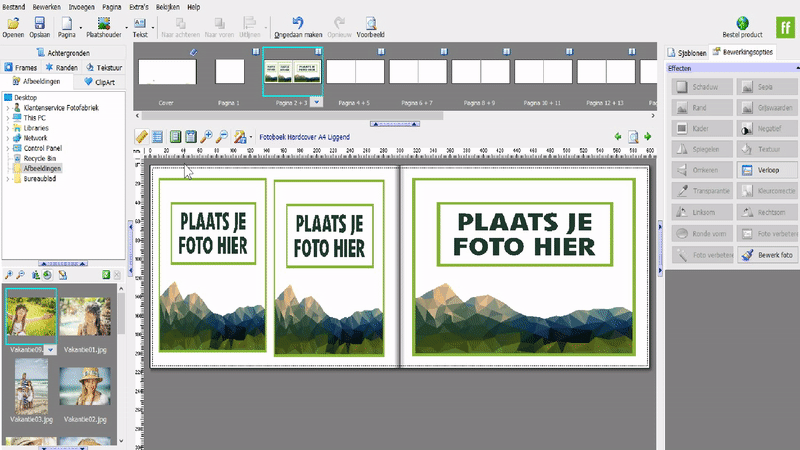Select the Afbeeldingen folder in tree
The width and height of the screenshot is (800, 450).
tap(42, 169)
